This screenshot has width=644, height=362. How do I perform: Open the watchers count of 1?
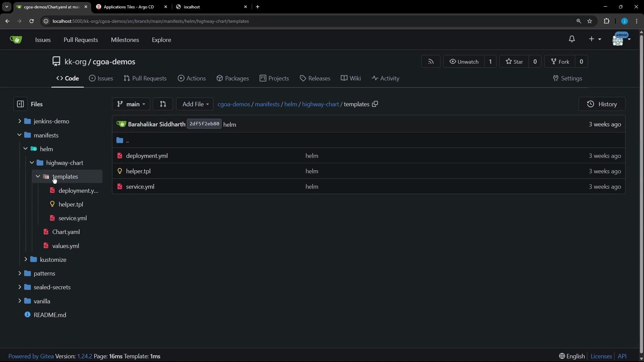coord(490,62)
